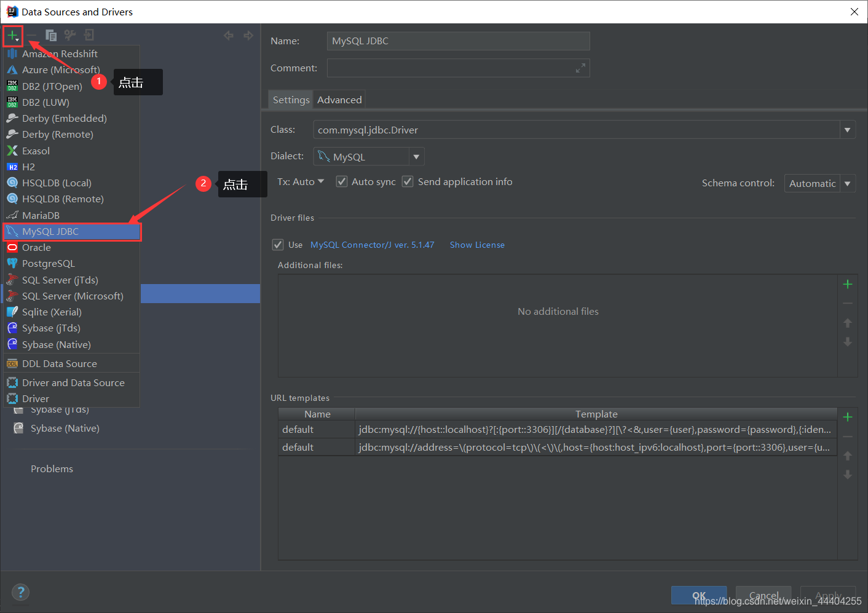Choose Azure (Microsoft) data source
868x613 pixels.
(x=72, y=70)
